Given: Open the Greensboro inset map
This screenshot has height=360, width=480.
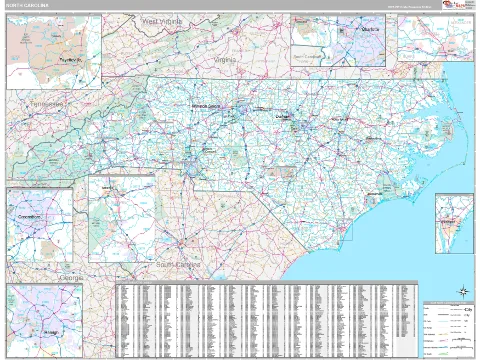Looking at the screenshot, I should pos(40,225).
